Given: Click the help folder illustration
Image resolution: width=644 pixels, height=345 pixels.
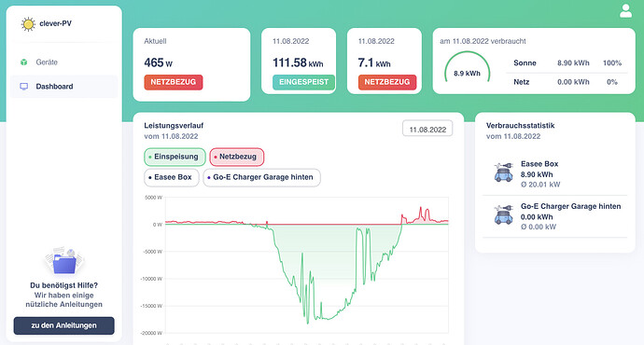Looking at the screenshot, I should point(64,260).
